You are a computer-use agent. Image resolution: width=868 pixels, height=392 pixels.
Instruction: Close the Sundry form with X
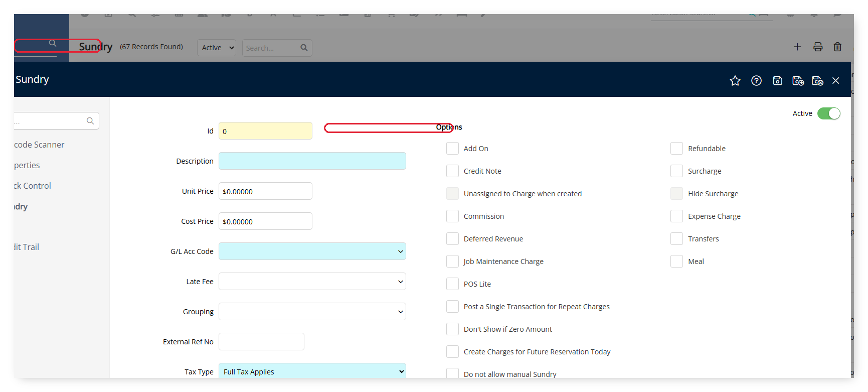pyautogui.click(x=835, y=81)
